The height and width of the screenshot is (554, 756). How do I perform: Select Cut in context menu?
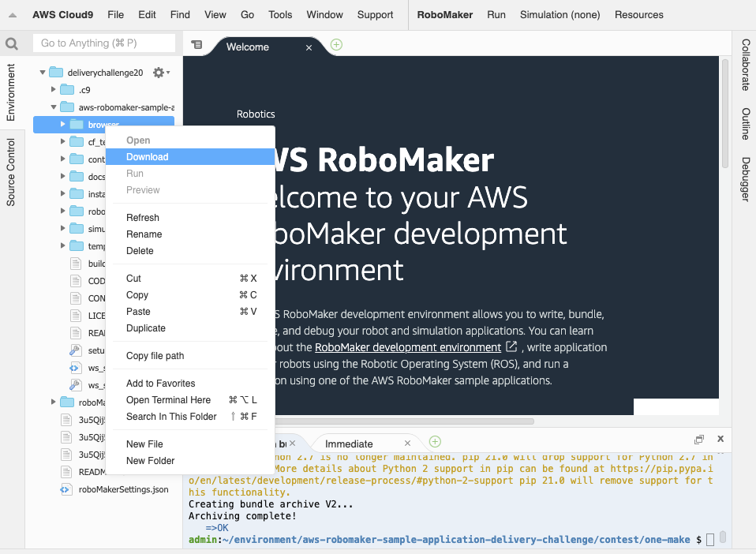[190, 279]
